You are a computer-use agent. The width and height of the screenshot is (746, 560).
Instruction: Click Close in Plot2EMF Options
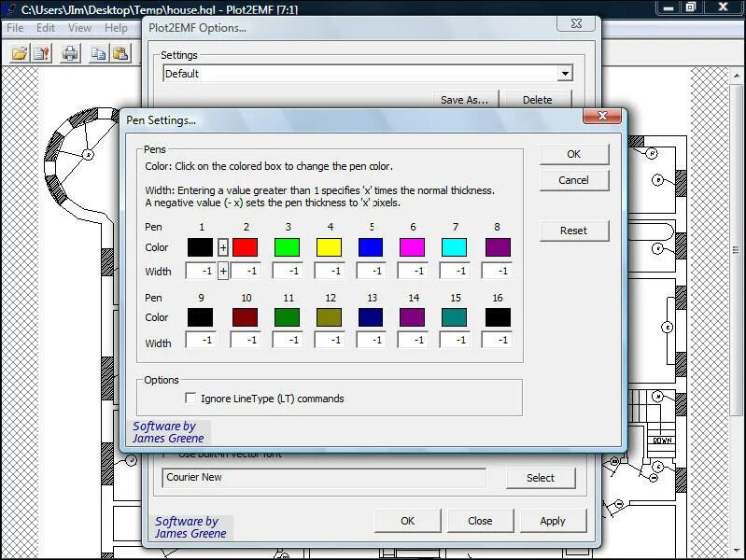pyautogui.click(x=480, y=521)
